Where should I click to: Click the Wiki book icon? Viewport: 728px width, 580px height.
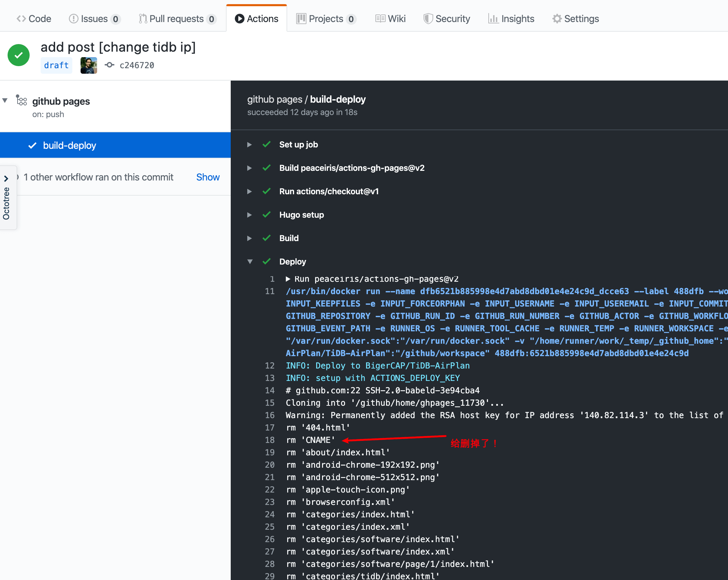pos(379,19)
